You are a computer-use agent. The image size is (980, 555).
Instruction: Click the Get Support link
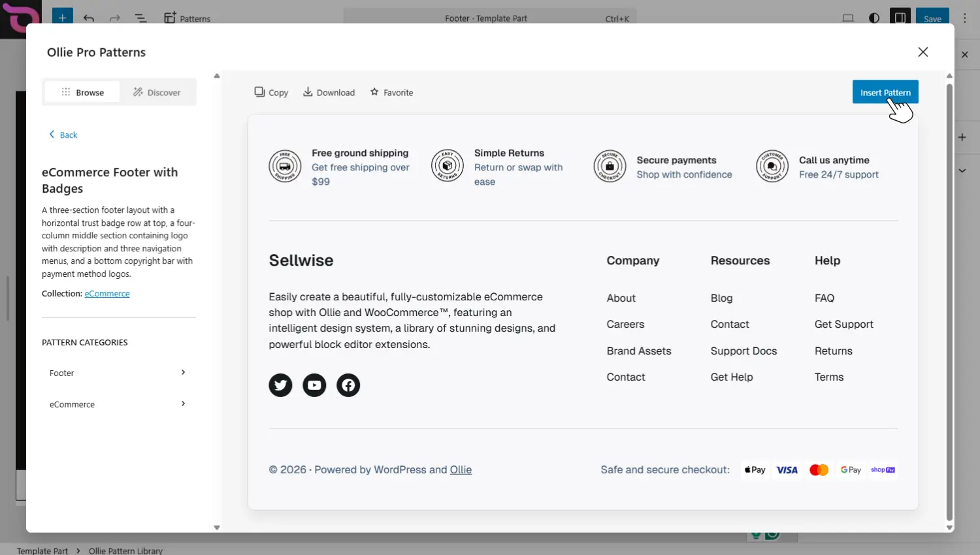click(x=844, y=324)
